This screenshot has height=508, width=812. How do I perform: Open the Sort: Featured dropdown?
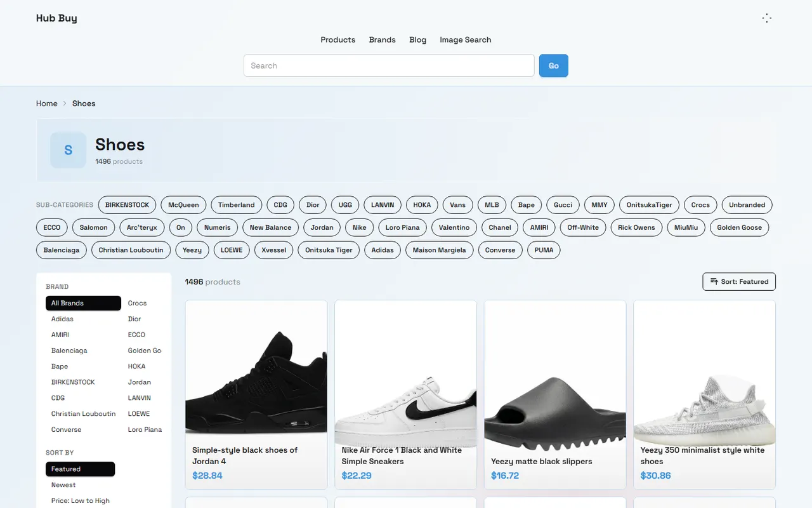[739, 281]
